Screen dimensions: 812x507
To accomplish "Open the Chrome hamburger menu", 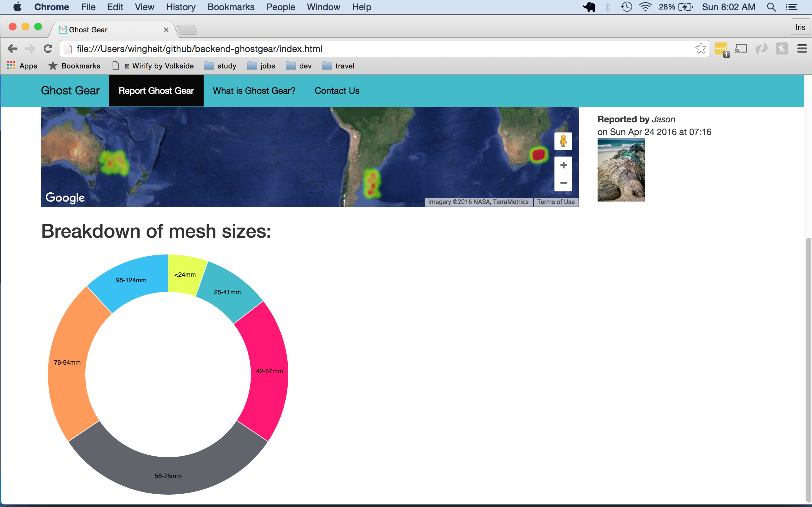I will (x=802, y=49).
